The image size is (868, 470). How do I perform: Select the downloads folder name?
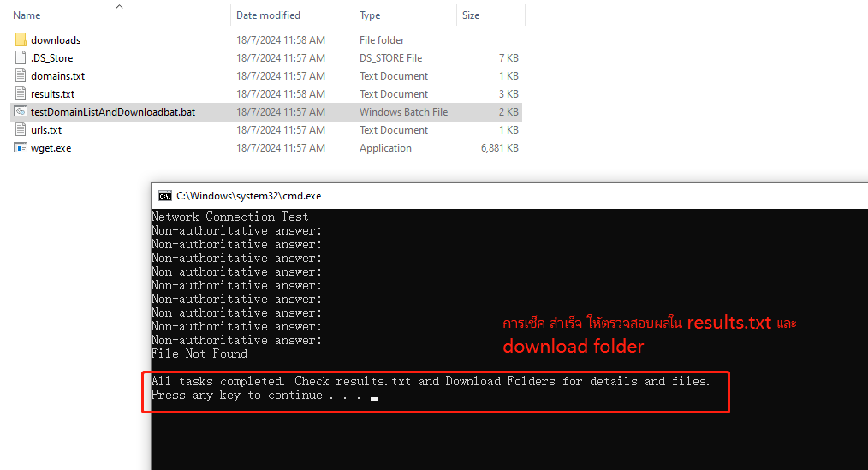tap(56, 40)
